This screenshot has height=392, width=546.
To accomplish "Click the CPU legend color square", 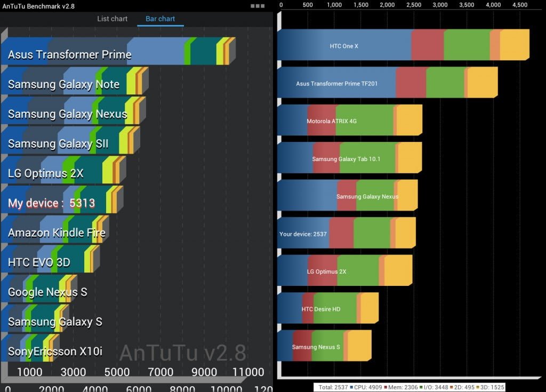I will point(351,388).
